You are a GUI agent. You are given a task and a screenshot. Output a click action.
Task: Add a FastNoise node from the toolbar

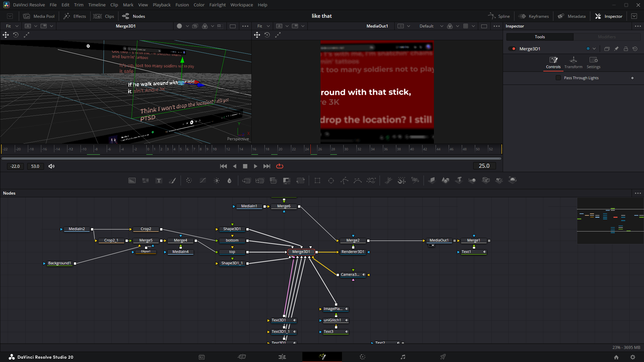coord(145,180)
